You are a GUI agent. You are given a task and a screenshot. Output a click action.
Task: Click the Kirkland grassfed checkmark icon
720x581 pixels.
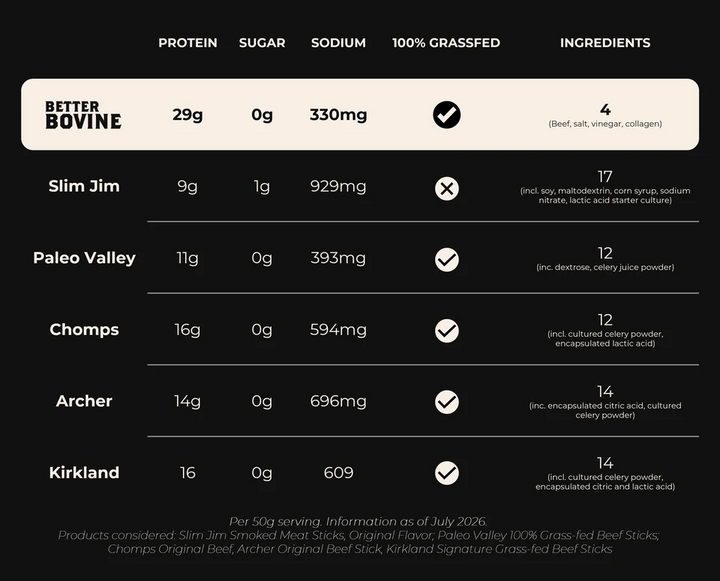tap(446, 474)
